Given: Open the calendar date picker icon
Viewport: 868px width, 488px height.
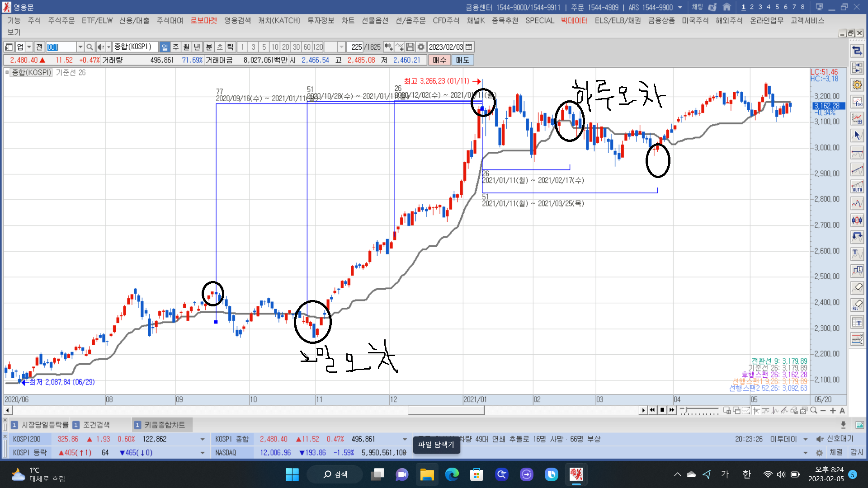Looking at the screenshot, I should pos(469,47).
